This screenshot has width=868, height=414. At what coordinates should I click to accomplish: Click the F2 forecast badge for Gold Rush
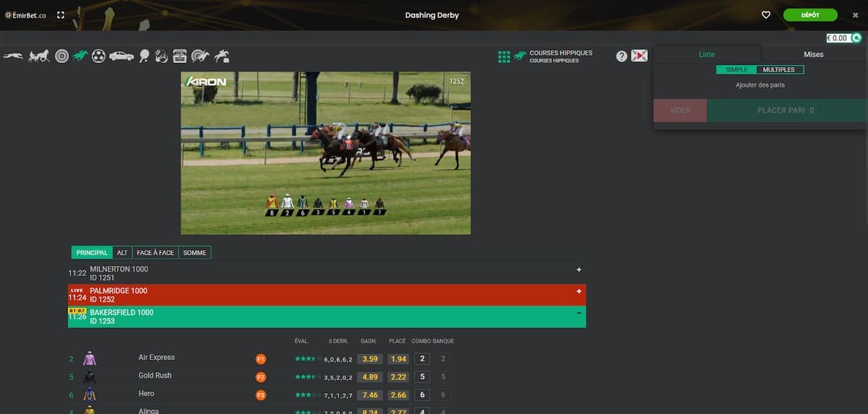(x=261, y=376)
